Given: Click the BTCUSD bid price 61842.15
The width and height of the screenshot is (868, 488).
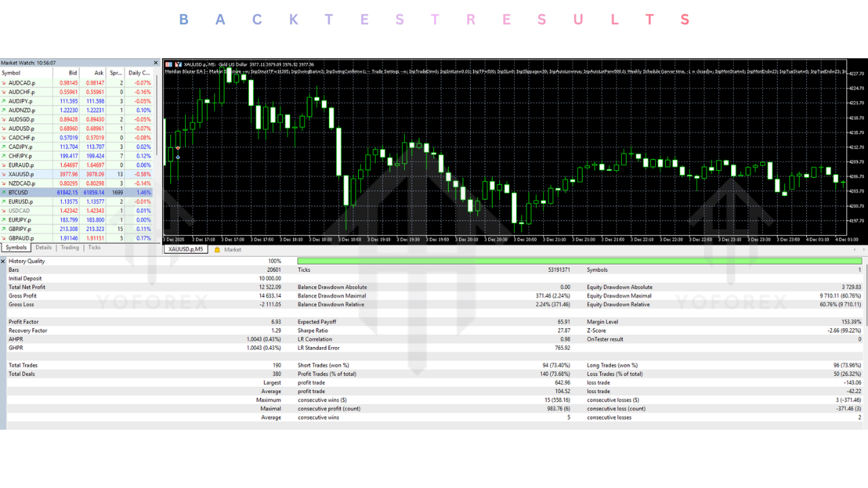Looking at the screenshot, I should (x=66, y=192).
